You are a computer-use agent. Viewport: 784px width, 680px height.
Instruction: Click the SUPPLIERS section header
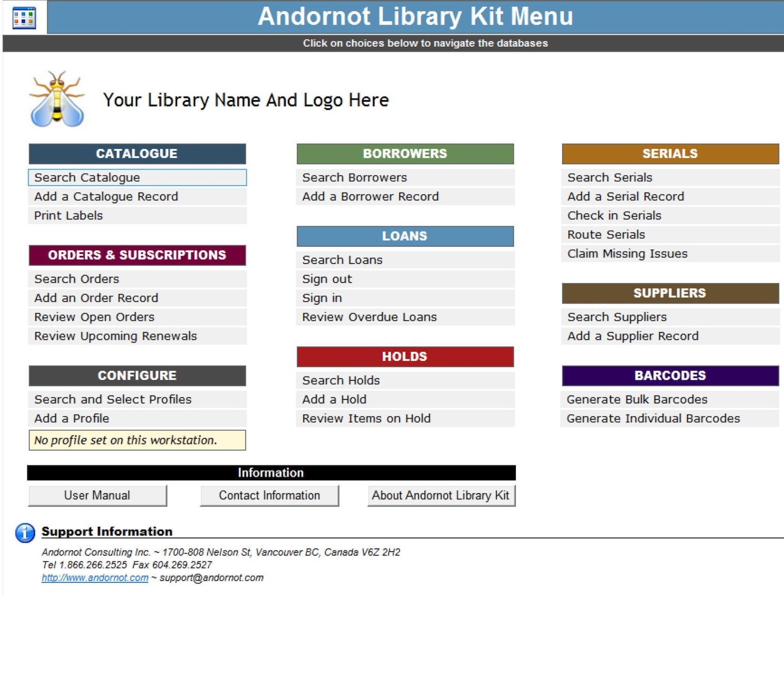[671, 293]
